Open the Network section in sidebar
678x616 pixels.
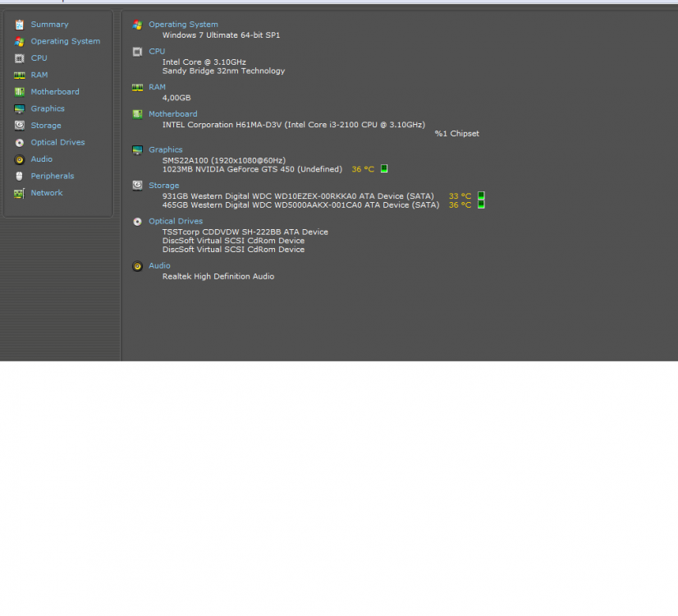[x=47, y=193]
